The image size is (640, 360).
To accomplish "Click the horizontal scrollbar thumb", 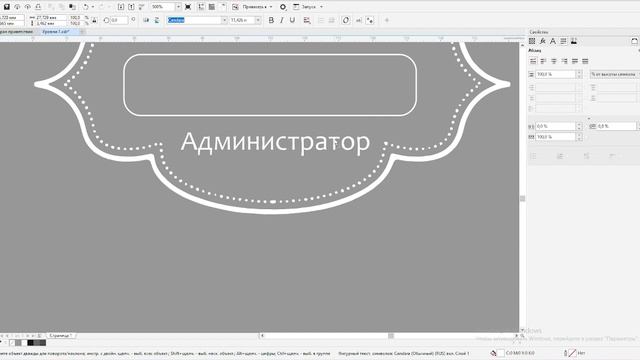I will tap(391, 336).
